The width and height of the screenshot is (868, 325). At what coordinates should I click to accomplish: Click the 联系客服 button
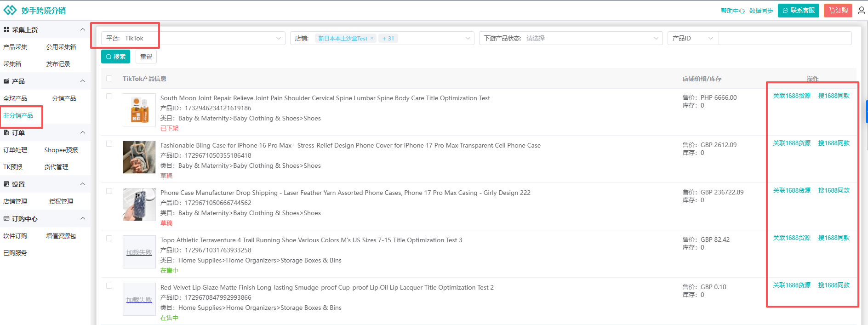click(799, 10)
